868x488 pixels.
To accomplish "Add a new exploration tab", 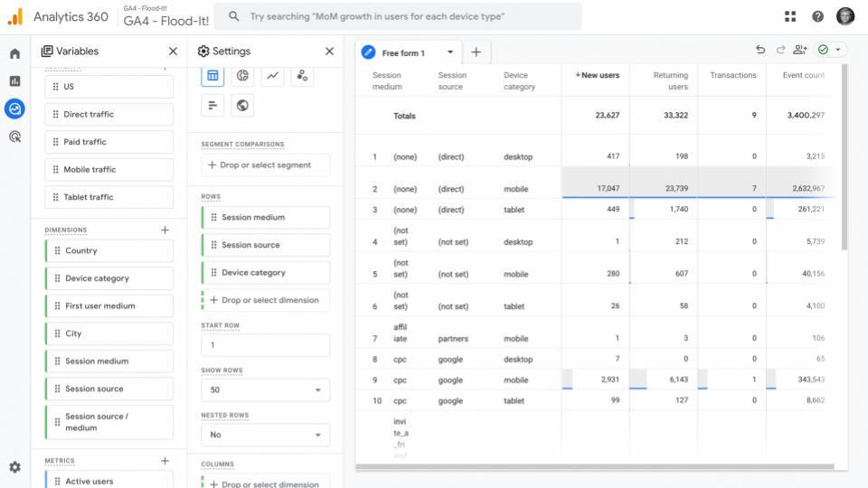I will pos(476,52).
